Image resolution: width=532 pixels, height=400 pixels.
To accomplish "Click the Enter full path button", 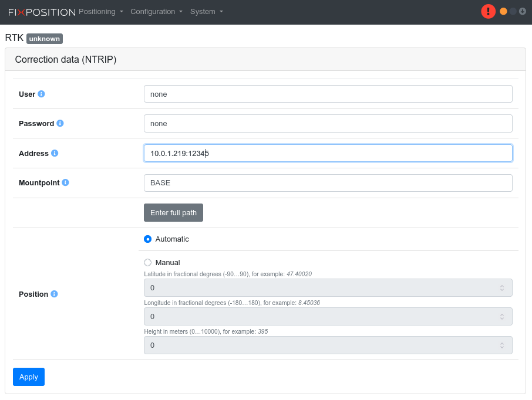I will point(173,212).
